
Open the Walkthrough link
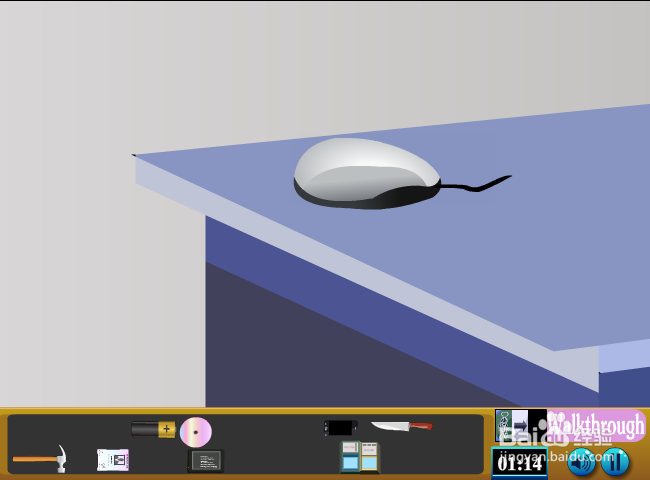click(x=596, y=426)
